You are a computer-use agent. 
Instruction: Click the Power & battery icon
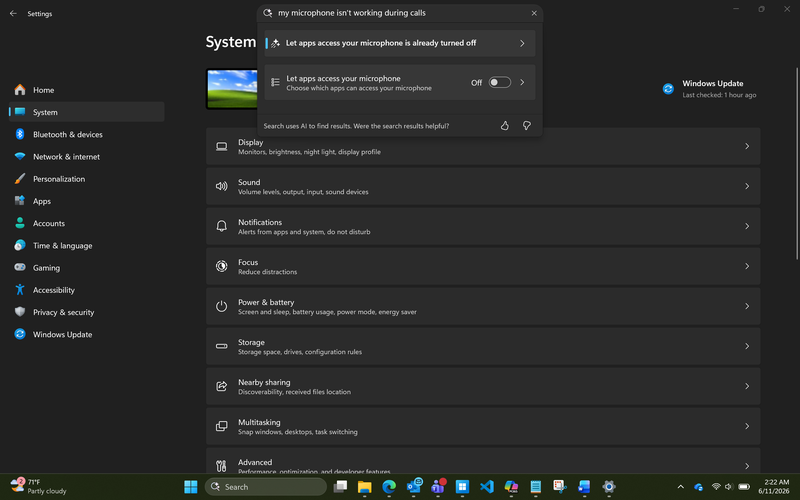(x=221, y=306)
